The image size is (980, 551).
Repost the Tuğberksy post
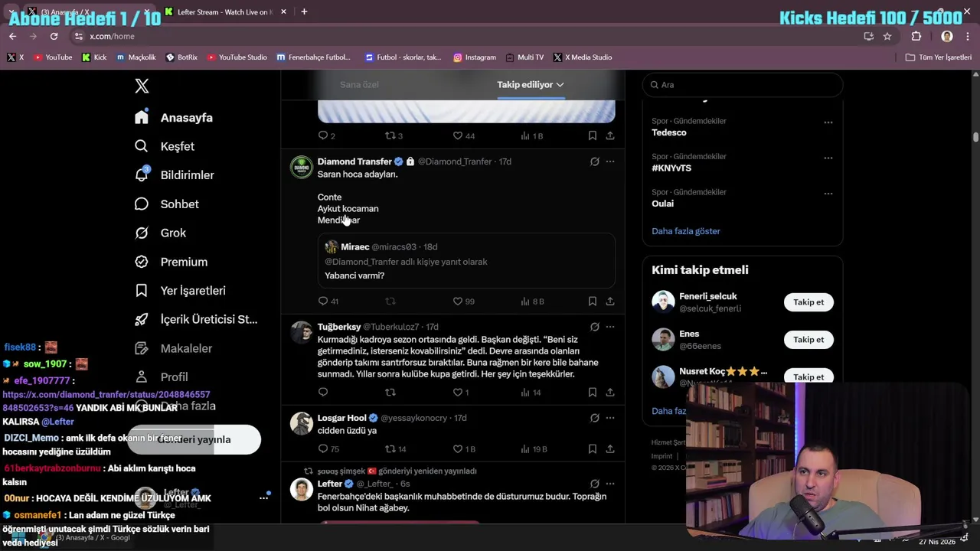tap(390, 392)
